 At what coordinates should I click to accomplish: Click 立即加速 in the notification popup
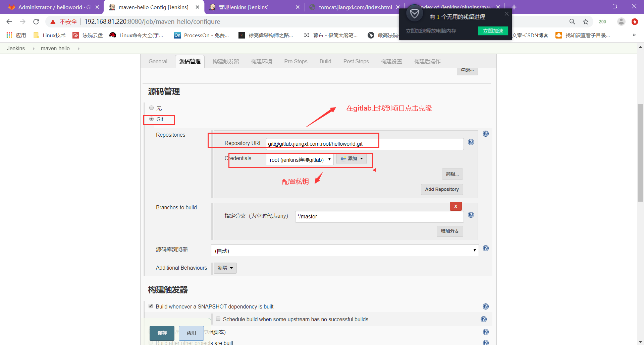(x=493, y=31)
